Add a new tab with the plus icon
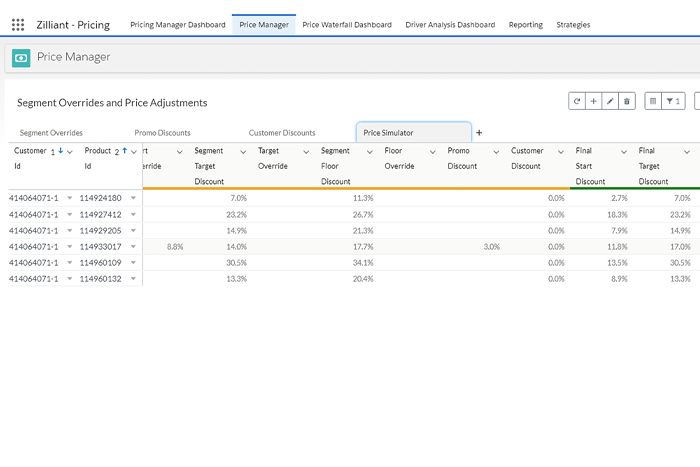700x467 pixels. coord(478,132)
